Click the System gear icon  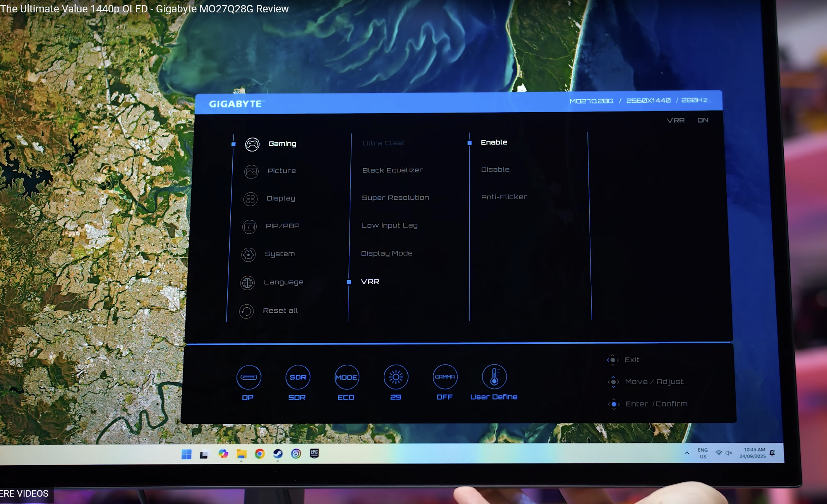248,255
